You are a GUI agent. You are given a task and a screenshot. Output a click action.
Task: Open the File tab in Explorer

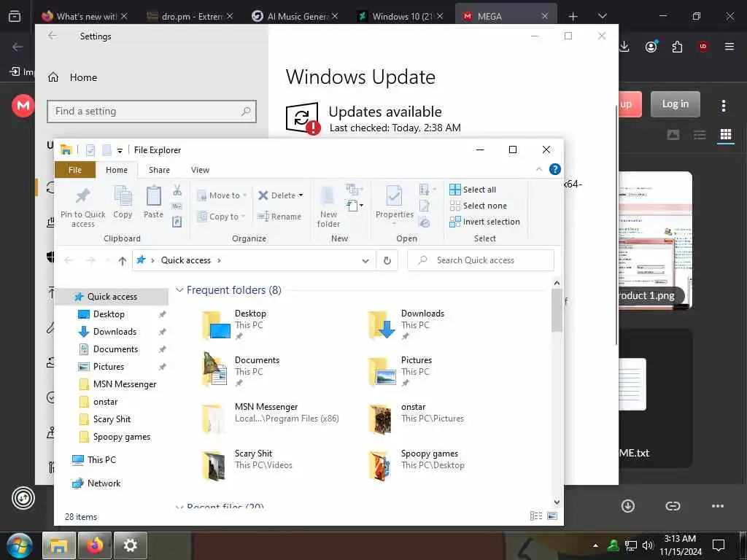[75, 170]
